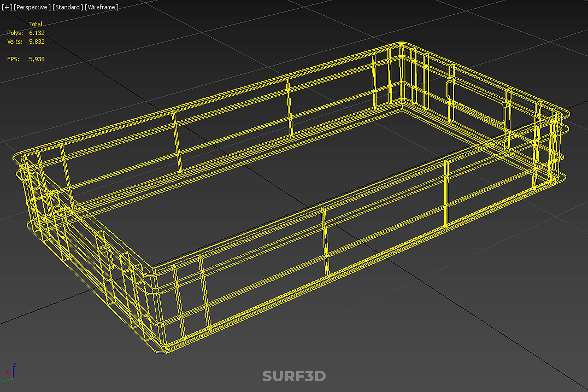Click the Verts count statistic
The width and height of the screenshot is (588, 392).
[x=36, y=42]
